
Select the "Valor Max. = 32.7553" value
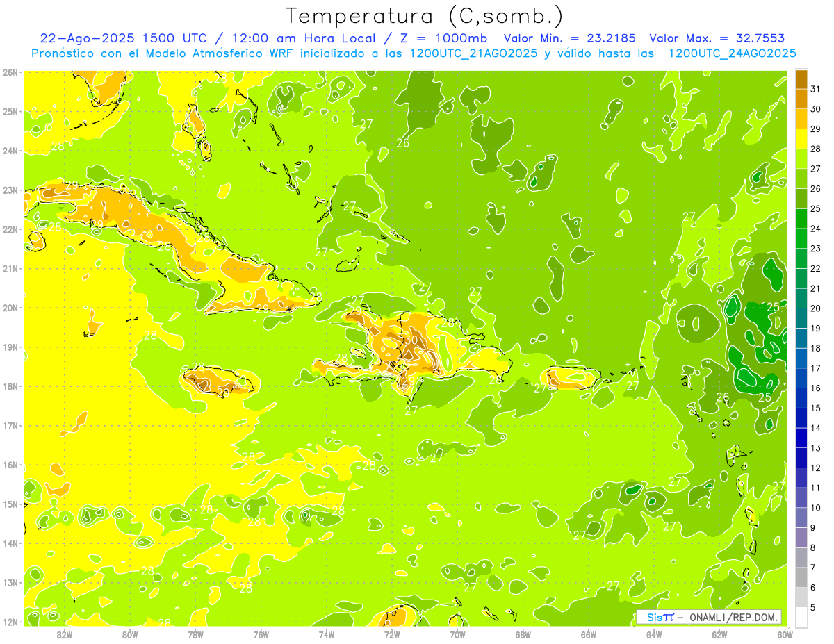point(717,38)
